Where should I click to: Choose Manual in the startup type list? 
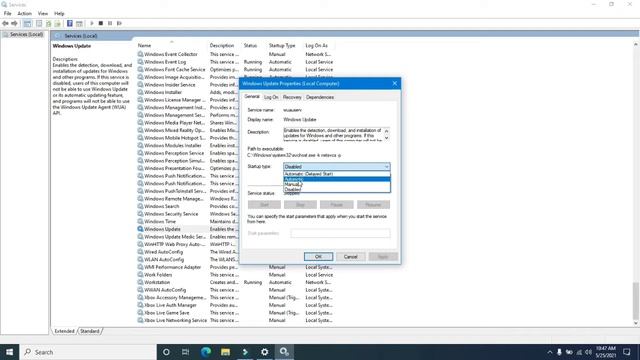tap(337, 184)
